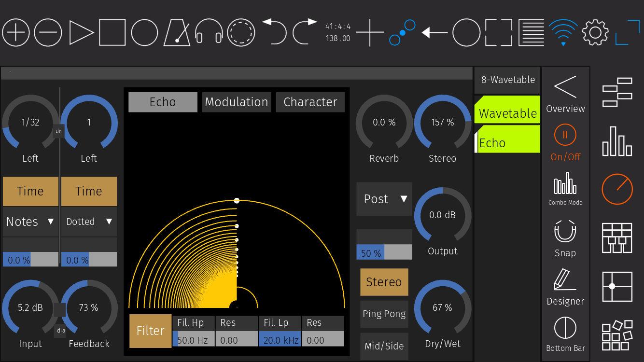Switch to the Modulation tab
The width and height of the screenshot is (644, 362).
click(x=237, y=102)
